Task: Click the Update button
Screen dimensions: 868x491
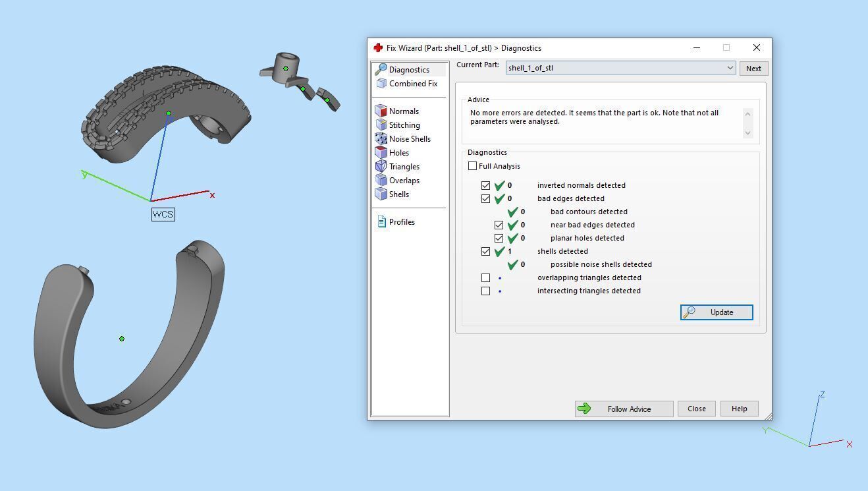Action: (x=717, y=312)
